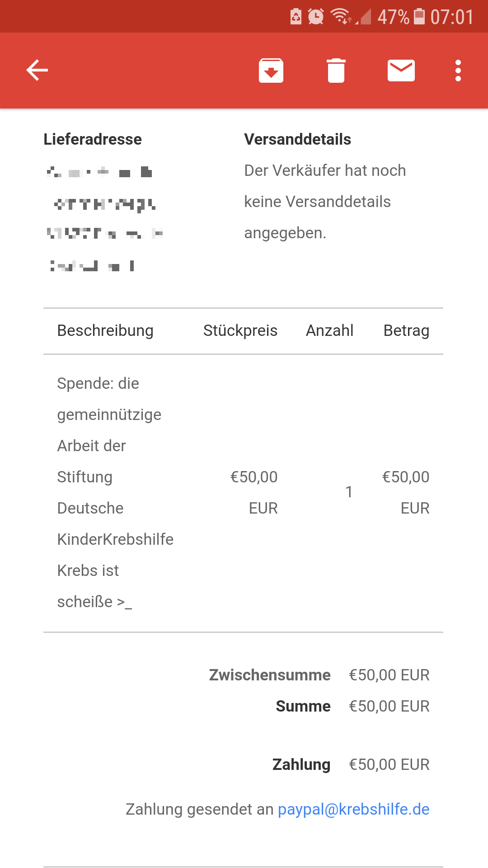The height and width of the screenshot is (868, 488).
Task: Select the Beschreibung column header
Action: (x=105, y=331)
